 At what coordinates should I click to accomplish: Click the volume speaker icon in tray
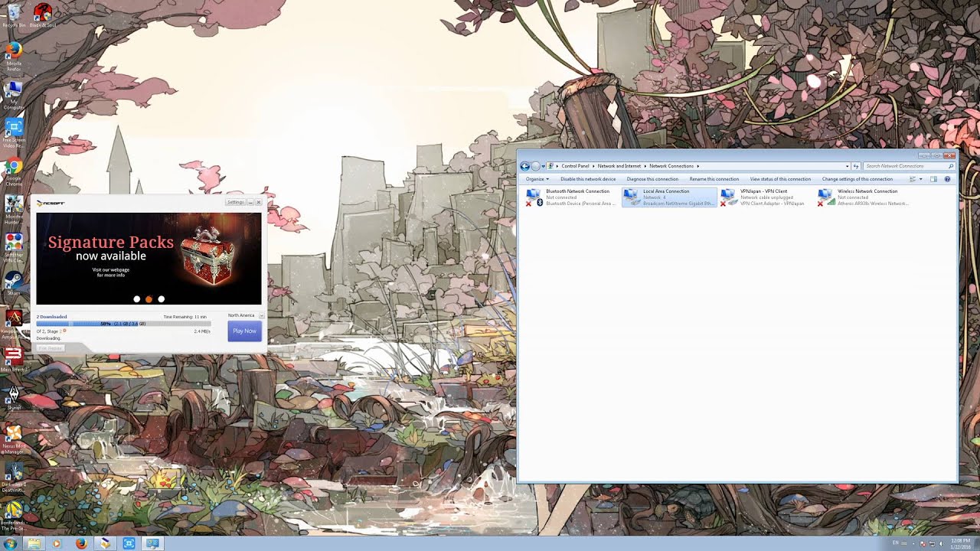click(x=940, y=543)
